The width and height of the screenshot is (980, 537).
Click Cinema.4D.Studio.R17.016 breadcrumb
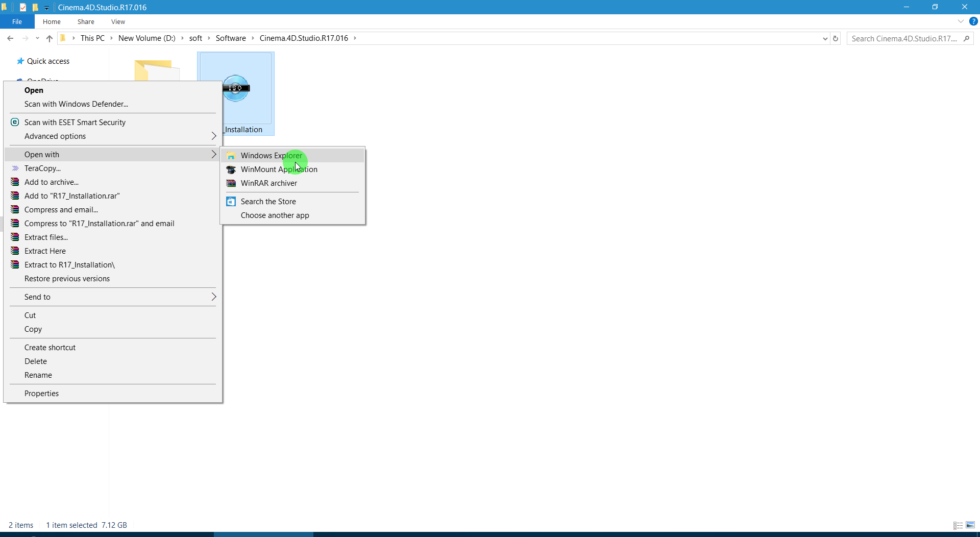[304, 38]
